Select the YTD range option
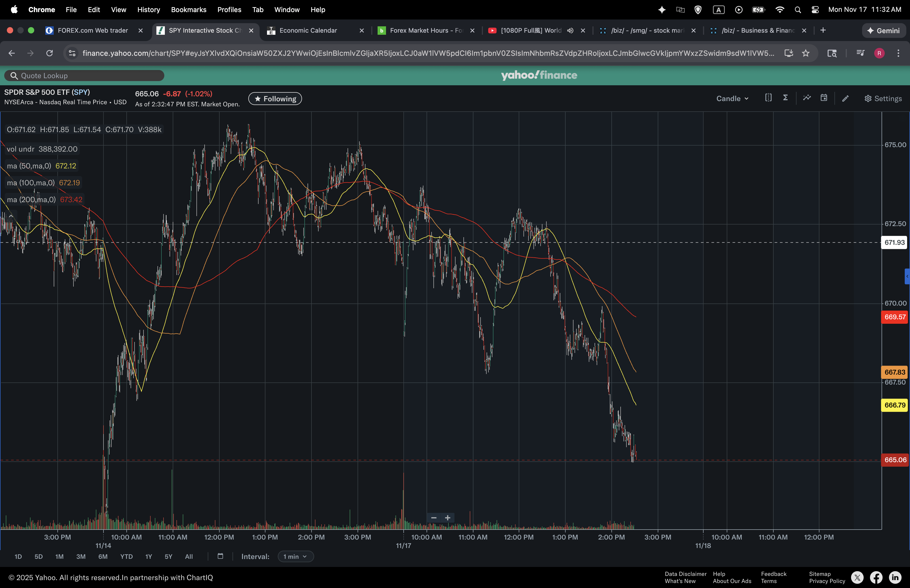910x588 pixels. [x=126, y=557]
